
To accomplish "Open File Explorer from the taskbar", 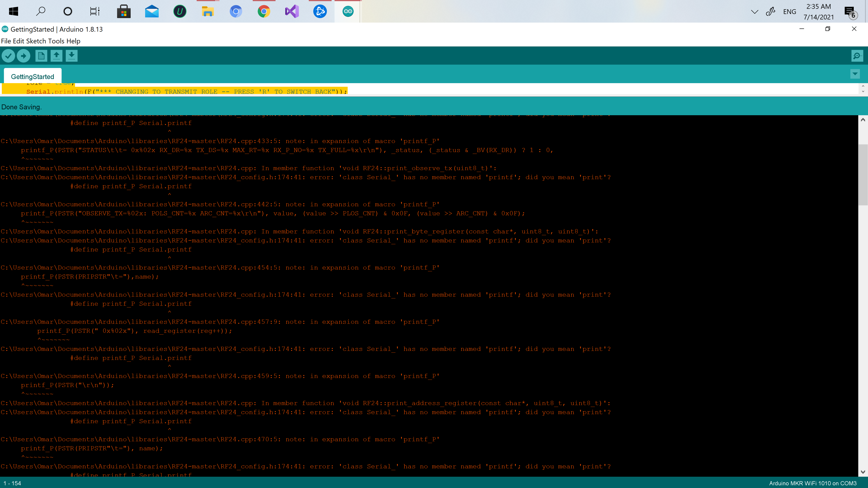I will [x=208, y=11].
